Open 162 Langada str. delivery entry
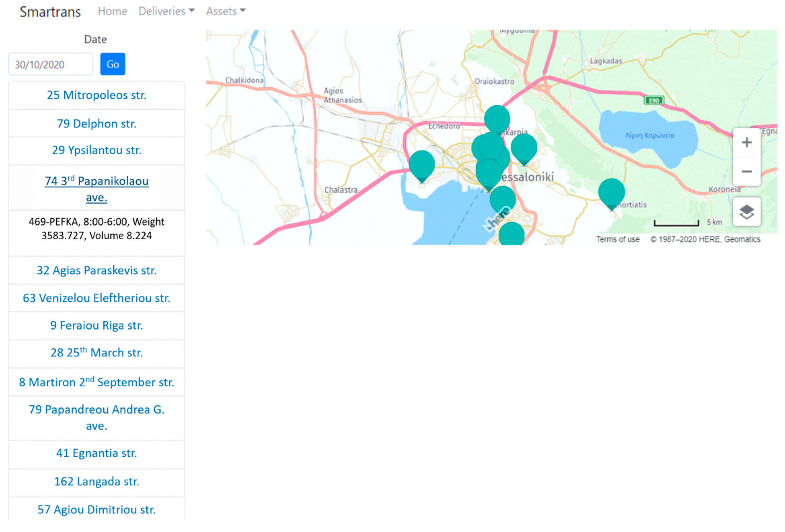The width and height of the screenshot is (785, 532). point(97,481)
